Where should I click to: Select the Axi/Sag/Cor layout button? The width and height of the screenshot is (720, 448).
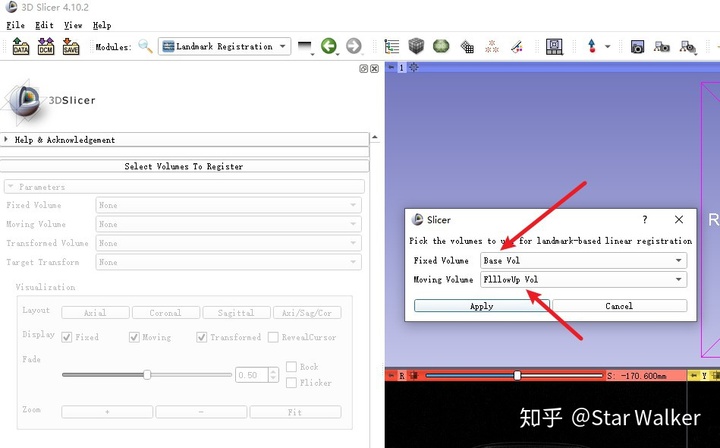click(x=307, y=313)
